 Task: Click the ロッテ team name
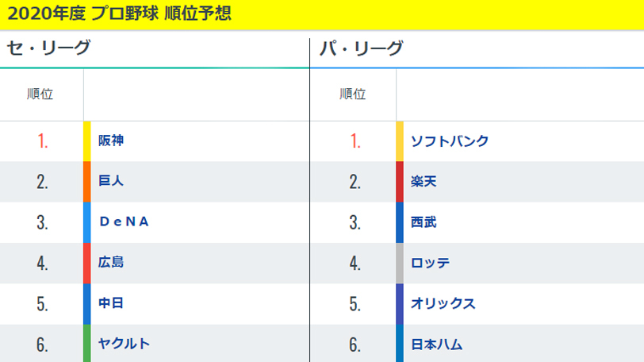(431, 263)
